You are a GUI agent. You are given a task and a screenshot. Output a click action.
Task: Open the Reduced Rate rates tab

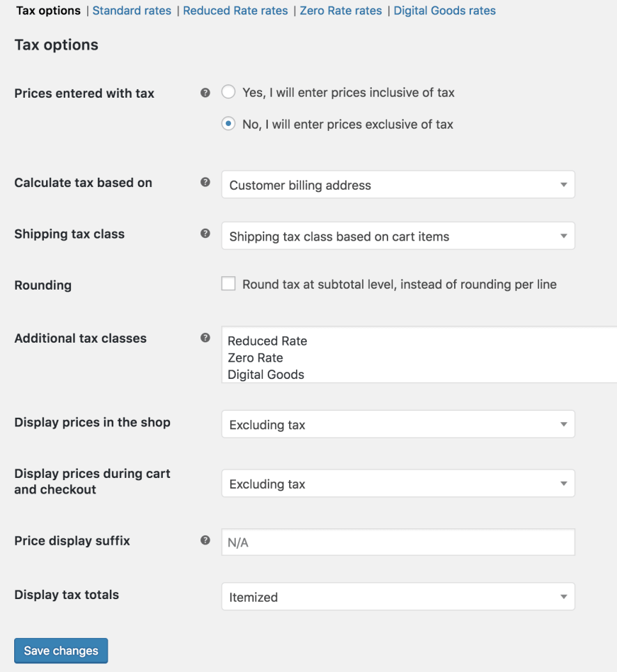[x=235, y=11]
